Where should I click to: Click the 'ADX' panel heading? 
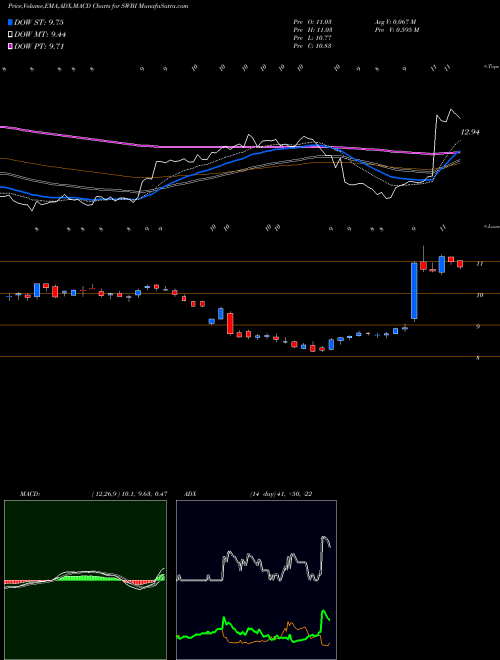[x=190, y=494]
